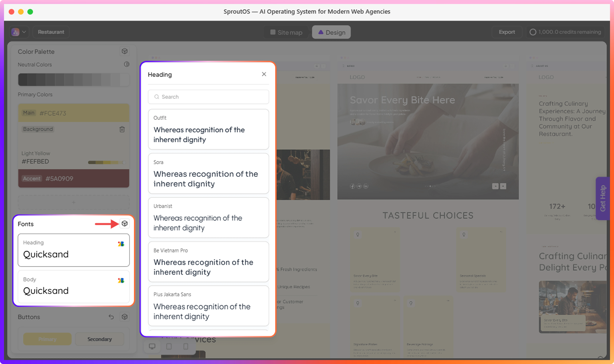The image size is (614, 364).
Task: Click the Neutral Colors gradient strip
Action: tap(74, 80)
